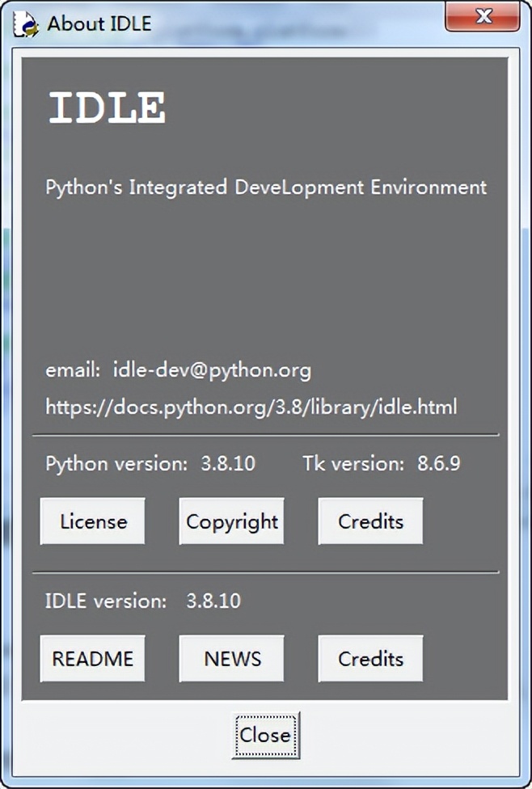Click the divider line above IDLE version
The height and width of the screenshot is (789, 532).
266,570
